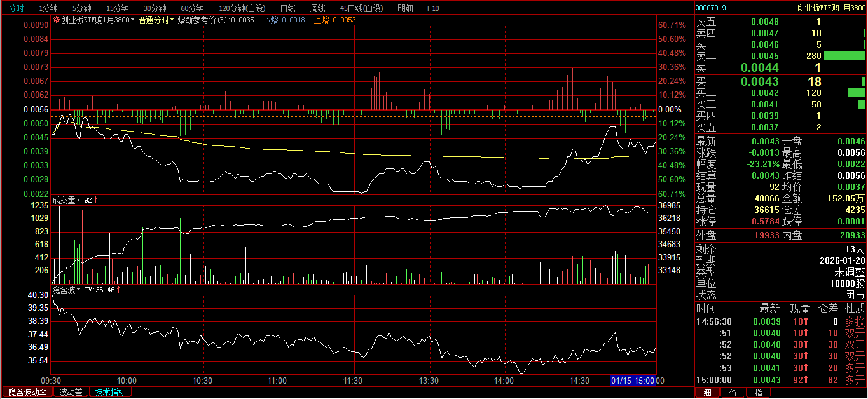
Task: Click the 买二 green volume bar
Action: tap(856, 93)
